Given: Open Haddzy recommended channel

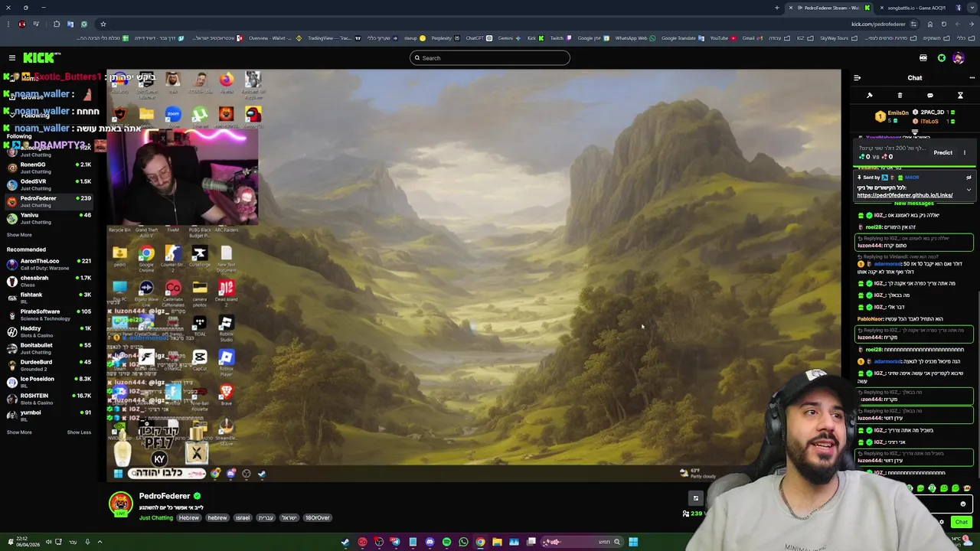Looking at the screenshot, I should 47,331.
